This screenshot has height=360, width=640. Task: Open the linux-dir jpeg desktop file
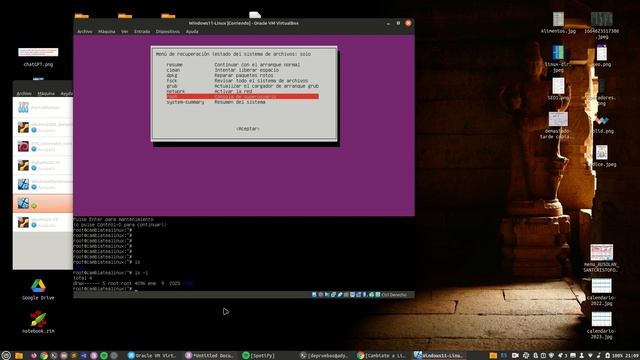(x=558, y=59)
